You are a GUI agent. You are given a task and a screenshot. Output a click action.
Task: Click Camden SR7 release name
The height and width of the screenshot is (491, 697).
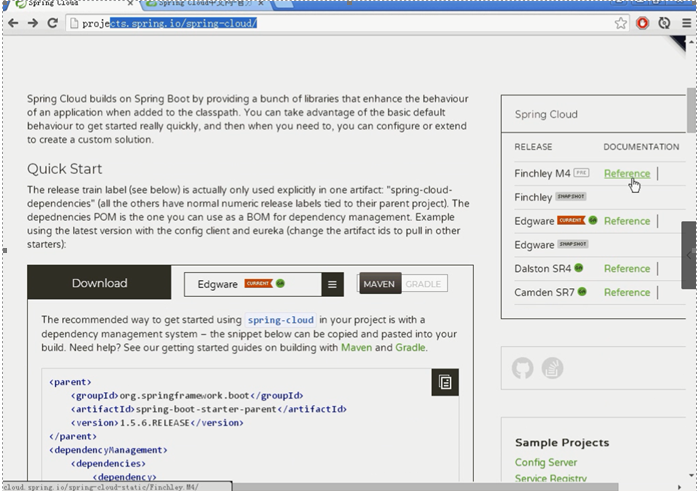pos(544,292)
